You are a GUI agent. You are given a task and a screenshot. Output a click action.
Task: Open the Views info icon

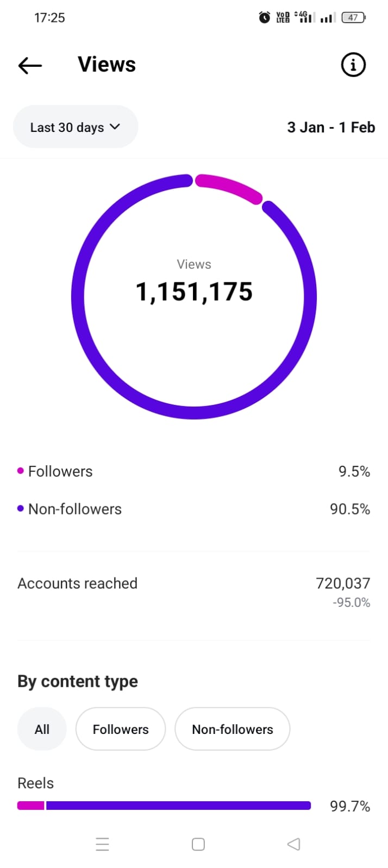click(353, 65)
